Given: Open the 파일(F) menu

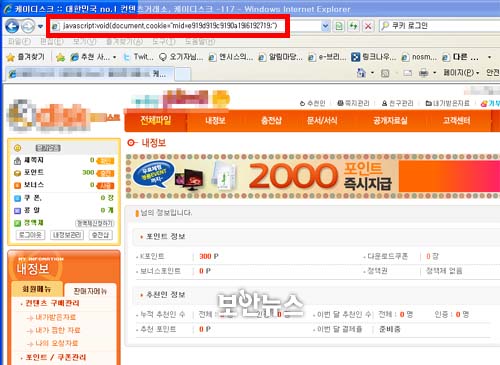Looking at the screenshot, I should (x=20, y=42).
